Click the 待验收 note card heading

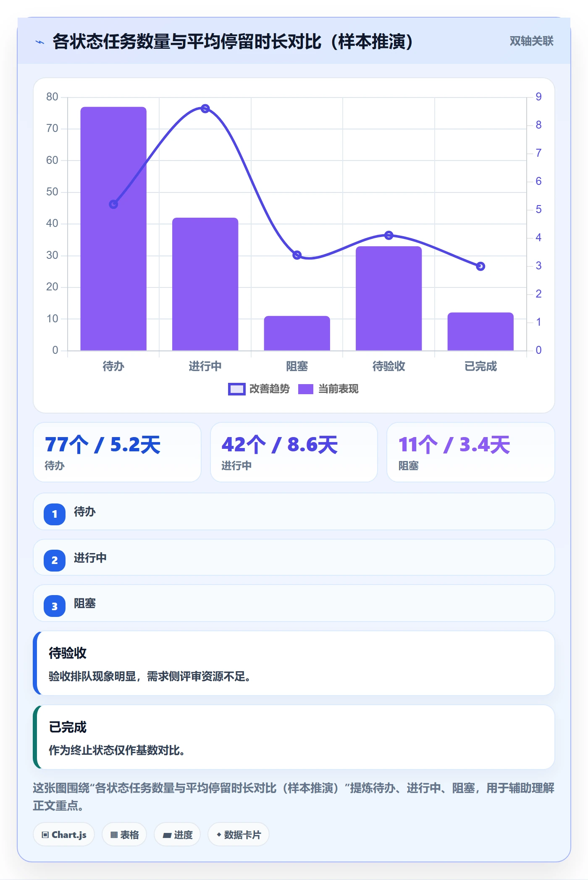tap(68, 653)
